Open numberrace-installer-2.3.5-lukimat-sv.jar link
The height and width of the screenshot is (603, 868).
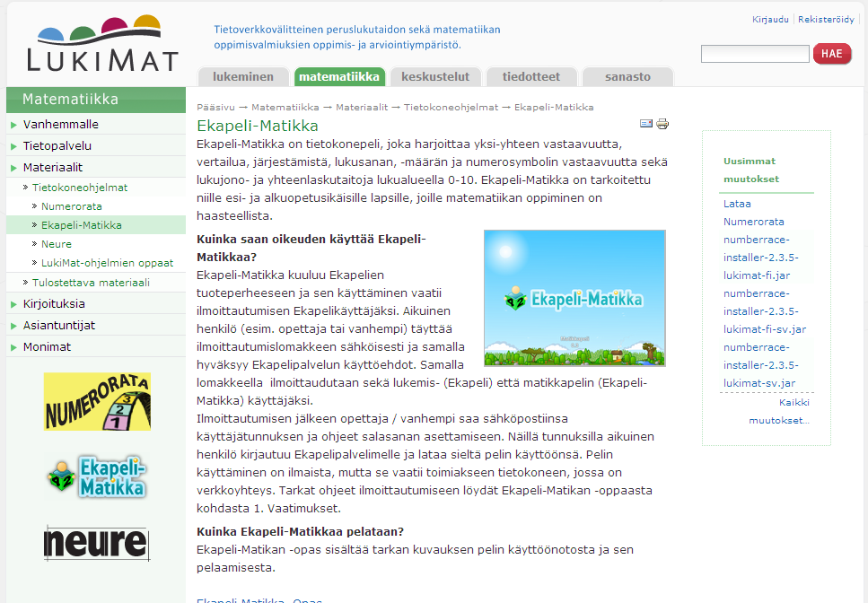pyautogui.click(x=760, y=365)
